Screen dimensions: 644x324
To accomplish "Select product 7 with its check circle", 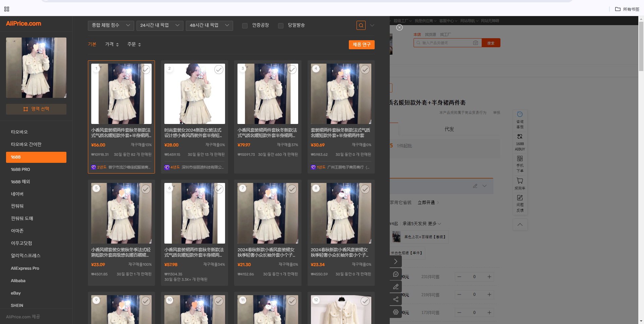I will tap(292, 189).
